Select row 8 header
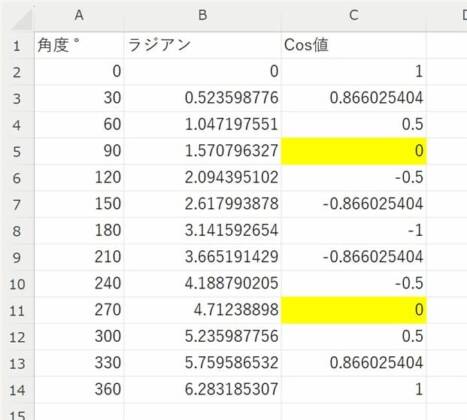This screenshot has height=420, width=467. coord(17,231)
